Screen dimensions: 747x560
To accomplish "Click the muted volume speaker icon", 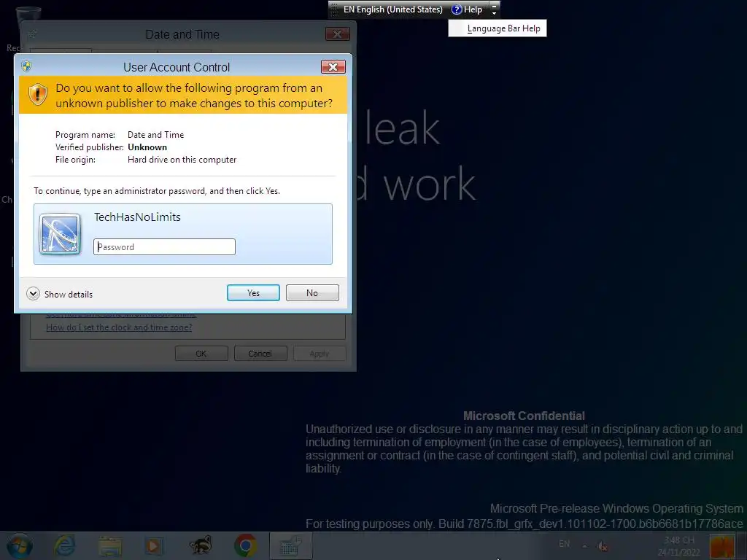I will coord(602,546).
